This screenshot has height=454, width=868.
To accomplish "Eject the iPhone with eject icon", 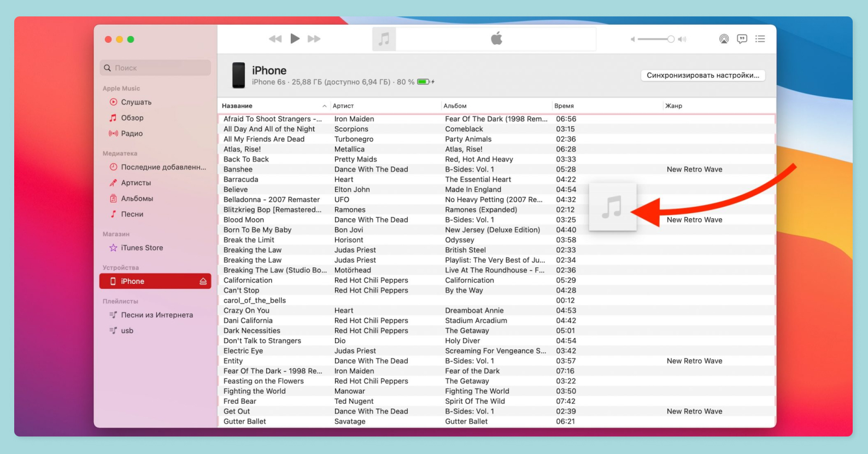I will [203, 281].
